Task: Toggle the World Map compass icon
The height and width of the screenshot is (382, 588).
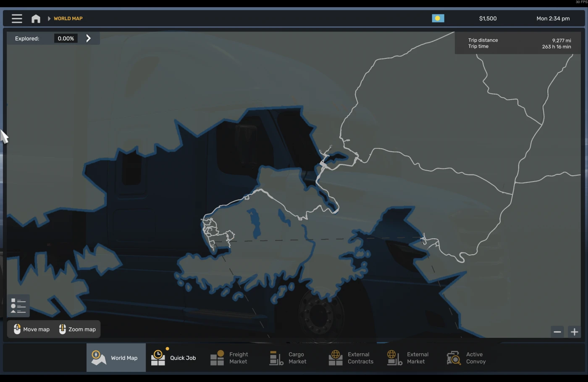Action: (x=98, y=357)
